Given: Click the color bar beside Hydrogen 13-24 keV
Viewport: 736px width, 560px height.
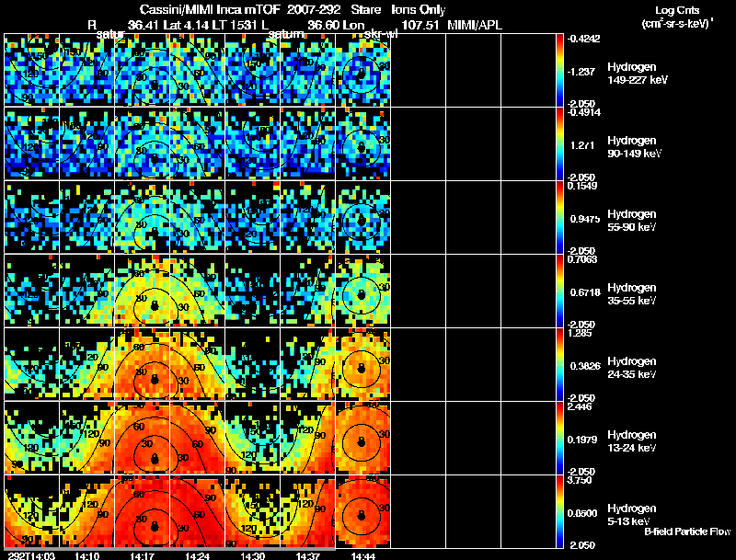Looking at the screenshot, I should pos(559,438).
